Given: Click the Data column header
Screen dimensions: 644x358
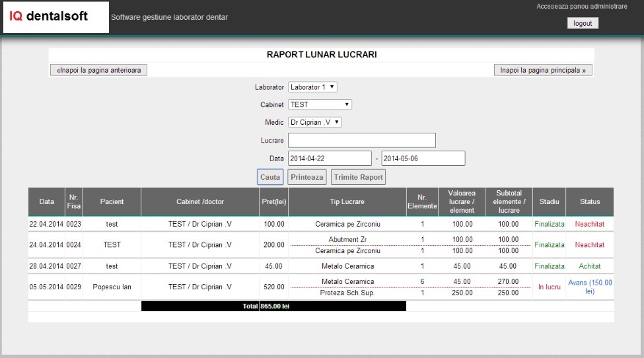Looking at the screenshot, I should pos(46,201).
